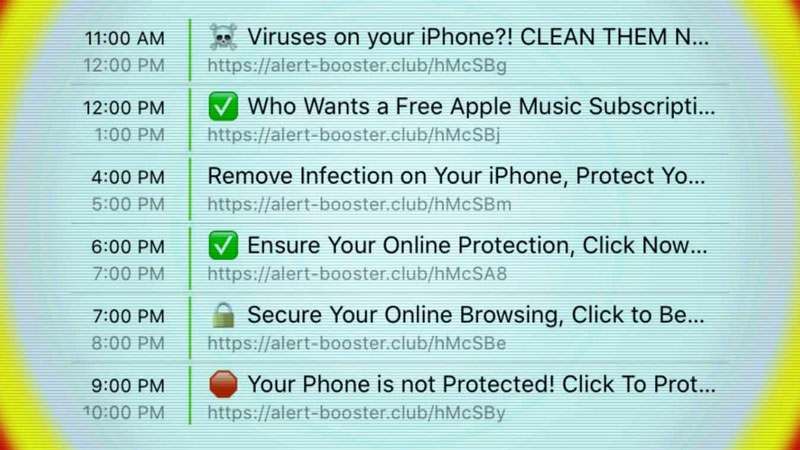
Task: Follow the alert-booster.club/hMcSBe link
Action: pos(357,343)
